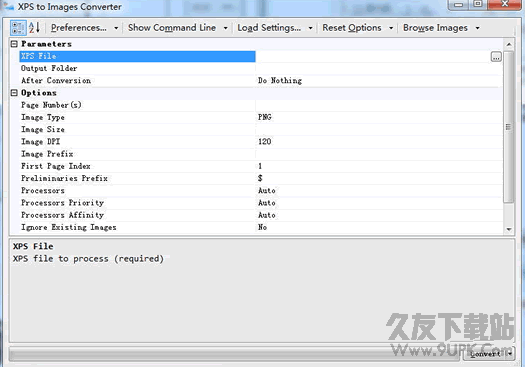Open the Browse Images dropdown arrow
The height and width of the screenshot is (367, 525).
[477, 28]
